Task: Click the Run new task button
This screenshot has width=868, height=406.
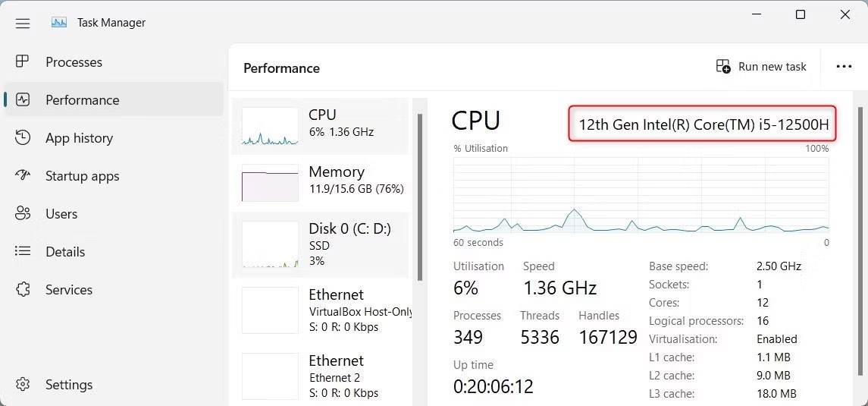Action: (x=761, y=67)
